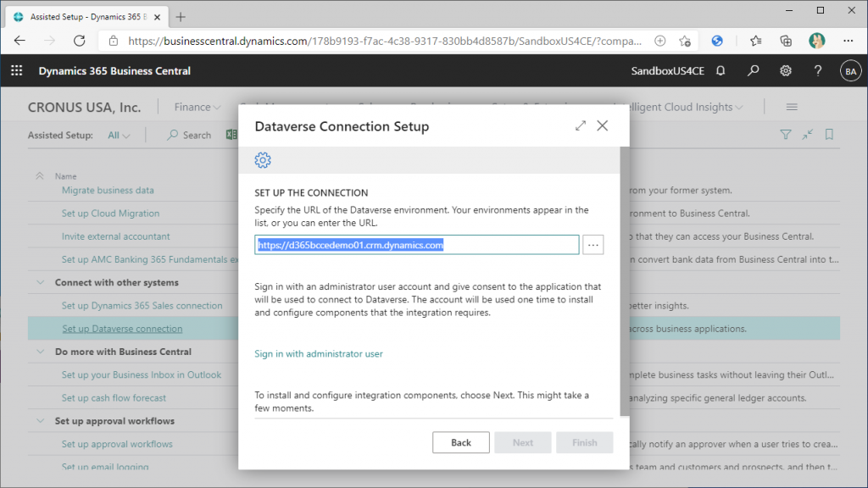Bookmark the Assisted Setup page

(x=829, y=135)
